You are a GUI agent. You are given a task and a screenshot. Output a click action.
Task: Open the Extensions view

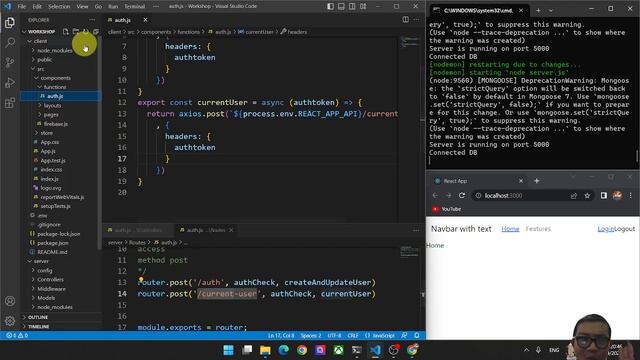10,102
